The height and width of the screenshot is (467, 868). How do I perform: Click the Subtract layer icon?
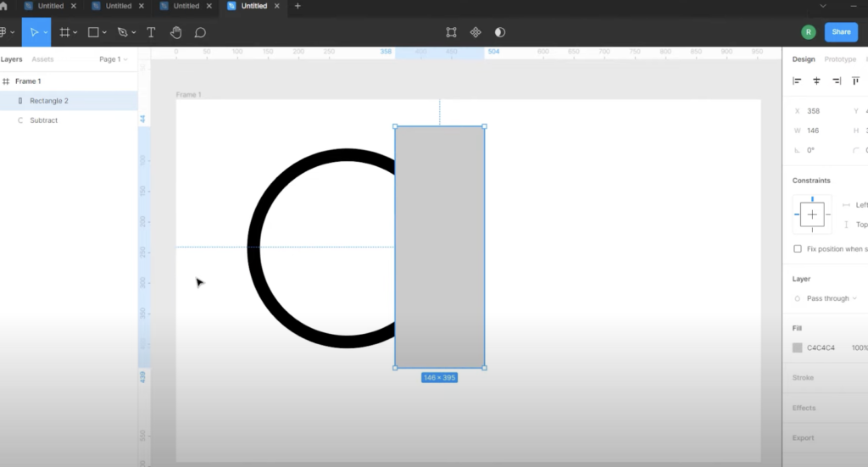pos(20,120)
